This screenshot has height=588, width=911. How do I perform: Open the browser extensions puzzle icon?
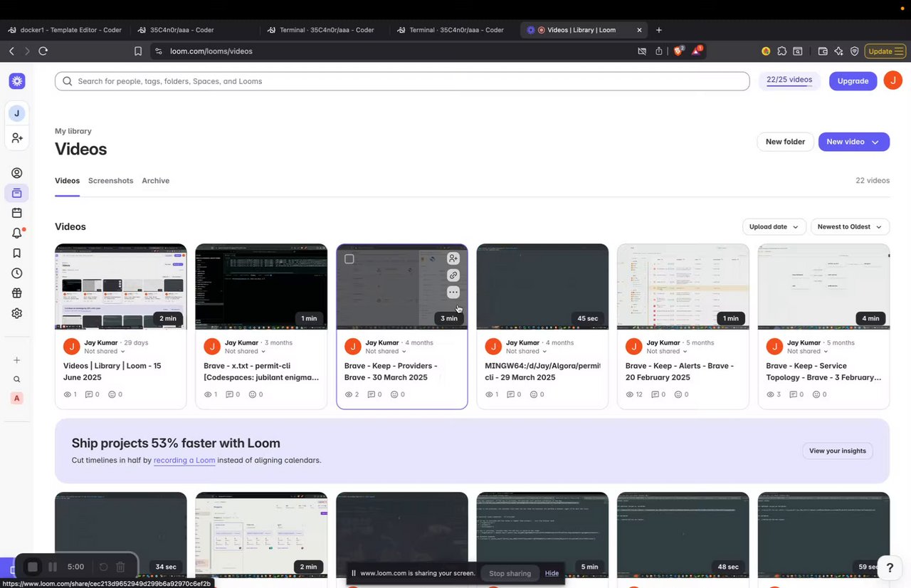(x=782, y=51)
